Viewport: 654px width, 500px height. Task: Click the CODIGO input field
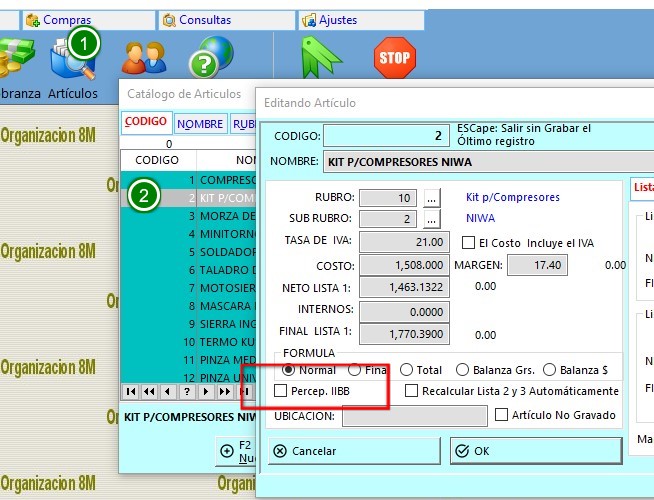pos(386,136)
